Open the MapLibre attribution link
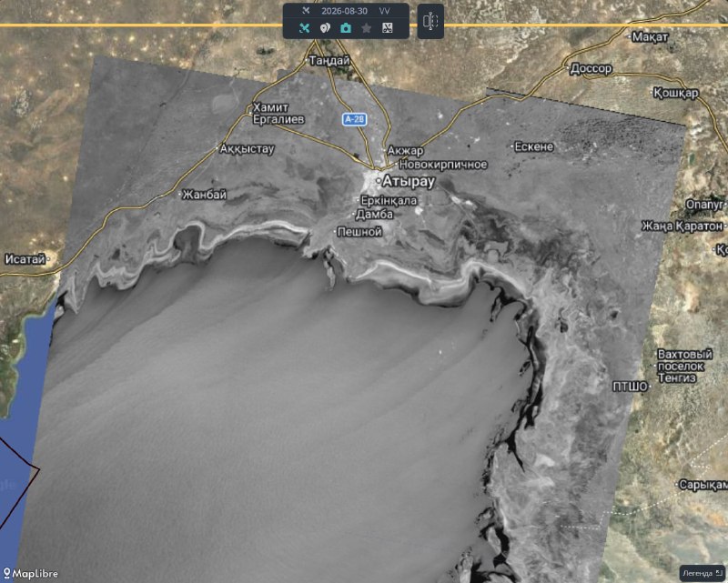 coord(30,574)
